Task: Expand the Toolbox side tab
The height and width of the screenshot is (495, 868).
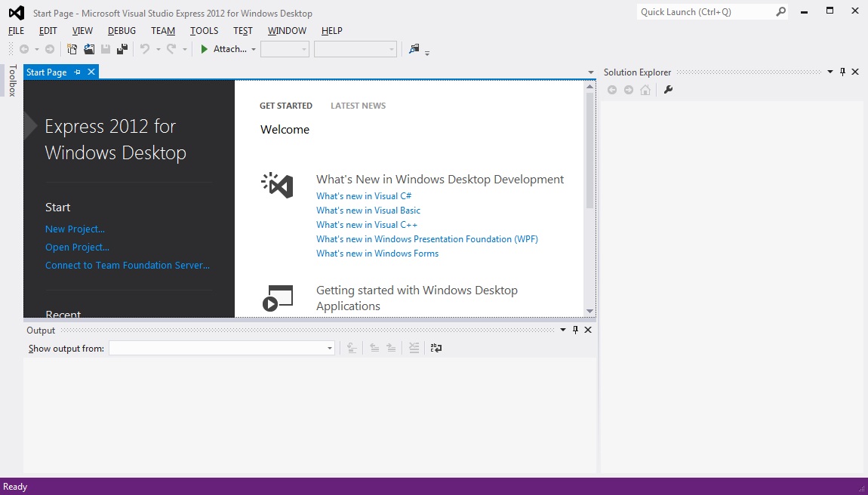Action: pyautogui.click(x=11, y=80)
